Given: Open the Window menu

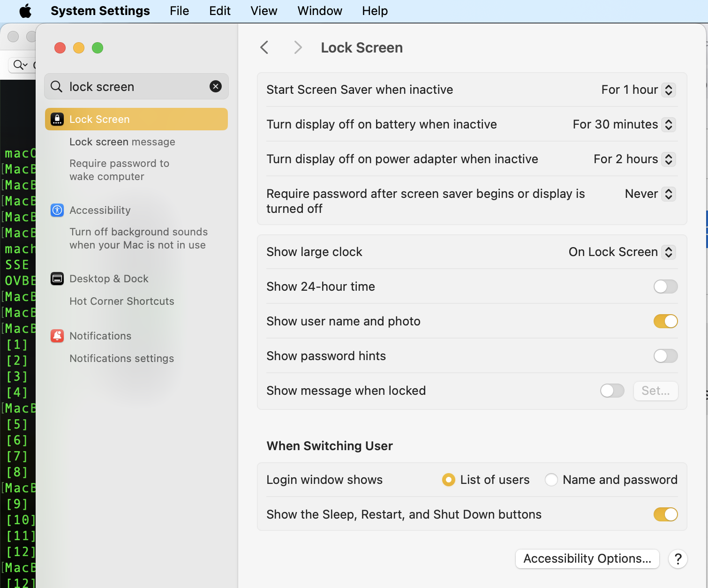Looking at the screenshot, I should tap(319, 10).
